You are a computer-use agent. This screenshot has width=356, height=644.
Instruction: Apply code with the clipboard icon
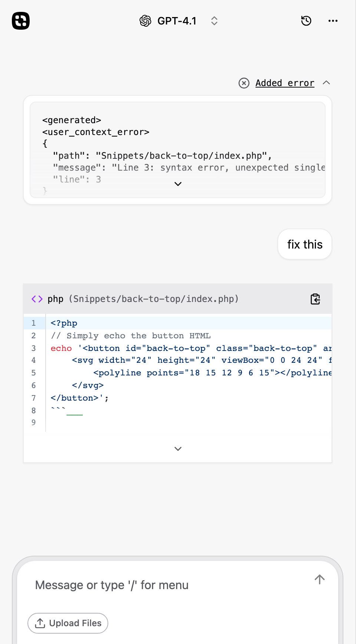tap(315, 299)
